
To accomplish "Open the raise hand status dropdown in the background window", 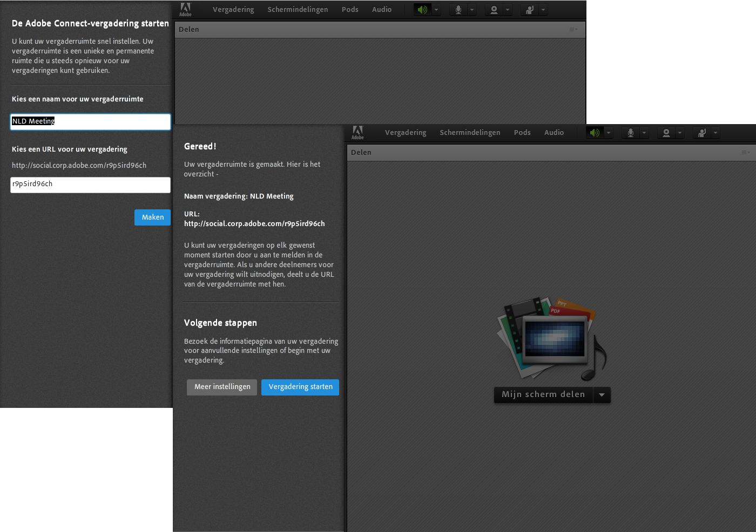I will pos(543,10).
